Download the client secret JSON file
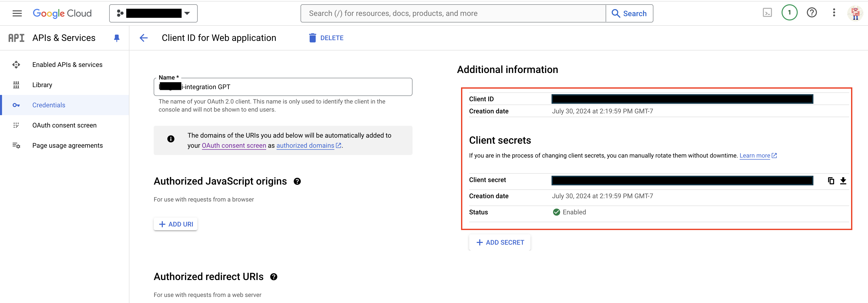 point(843,181)
